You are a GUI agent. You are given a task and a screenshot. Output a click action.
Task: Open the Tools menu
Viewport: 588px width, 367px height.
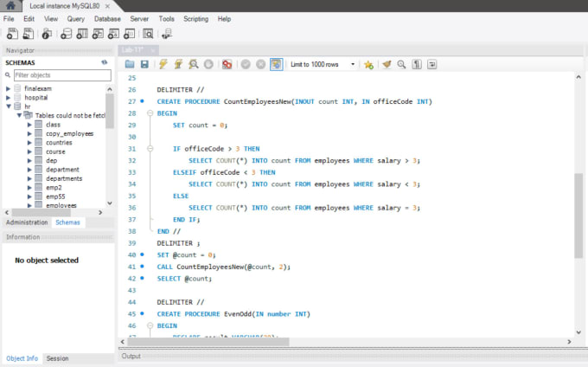(166, 19)
